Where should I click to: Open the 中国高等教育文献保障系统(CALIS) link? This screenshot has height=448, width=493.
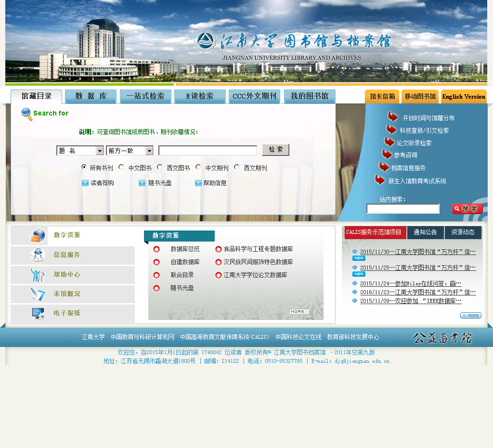pos(225,337)
